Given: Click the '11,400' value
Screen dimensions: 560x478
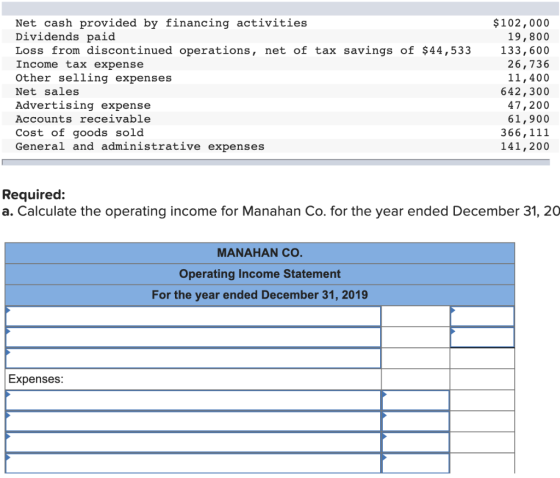Looking at the screenshot, I should click(x=528, y=78).
